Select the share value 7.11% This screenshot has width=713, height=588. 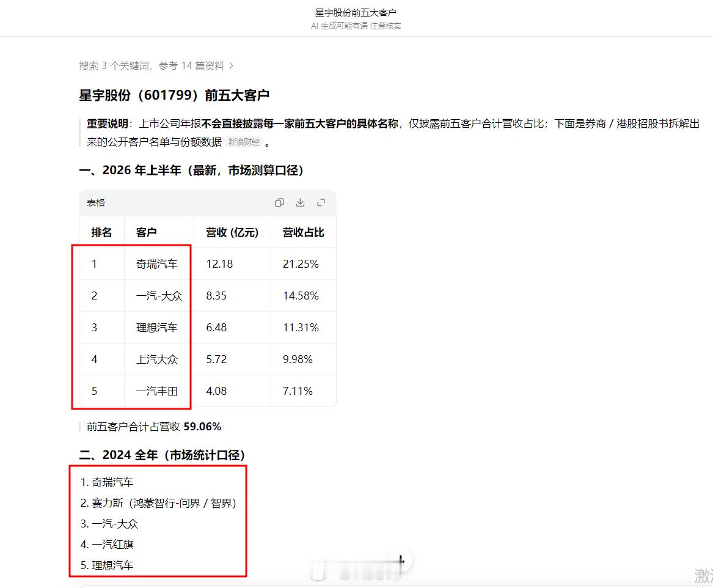(298, 391)
